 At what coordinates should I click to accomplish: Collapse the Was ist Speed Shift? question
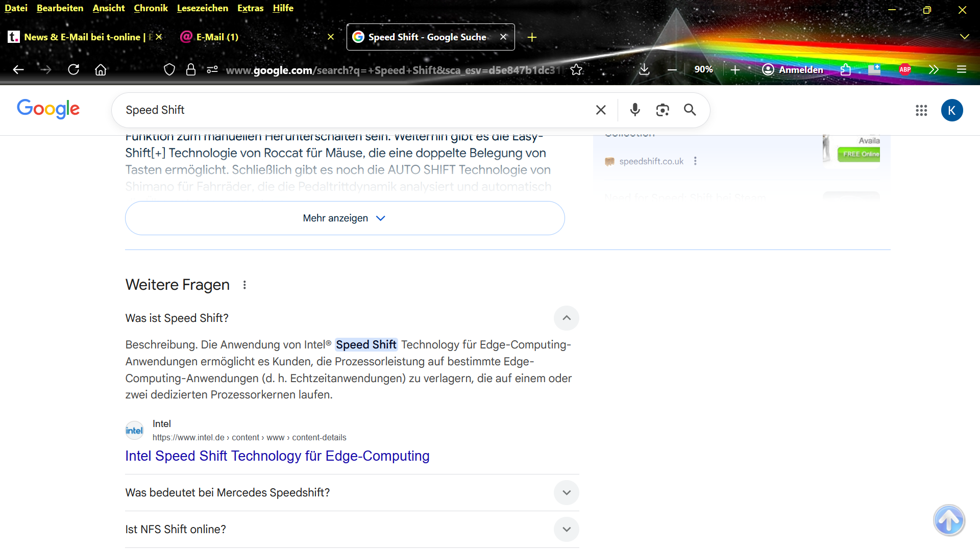point(567,318)
